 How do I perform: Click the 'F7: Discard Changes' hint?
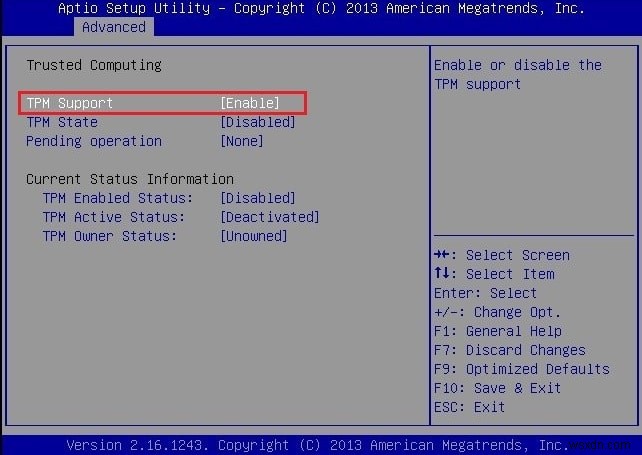pyautogui.click(x=510, y=350)
